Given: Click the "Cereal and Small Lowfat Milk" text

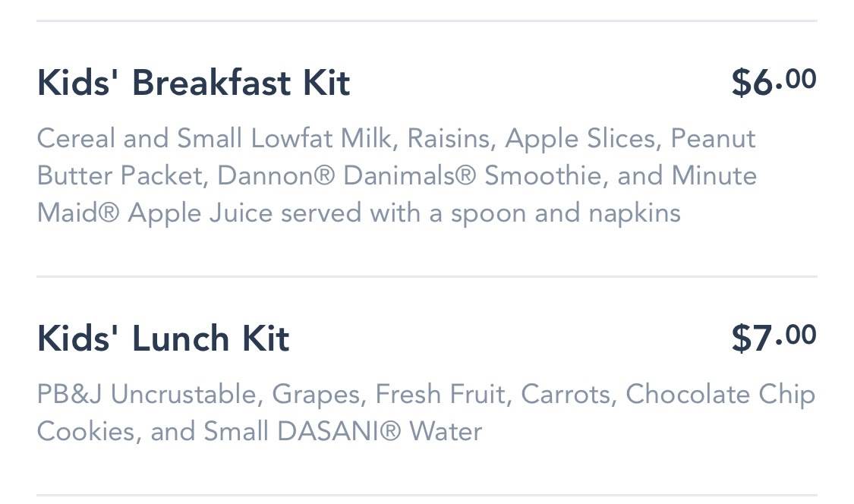Looking at the screenshot, I should [216, 139].
